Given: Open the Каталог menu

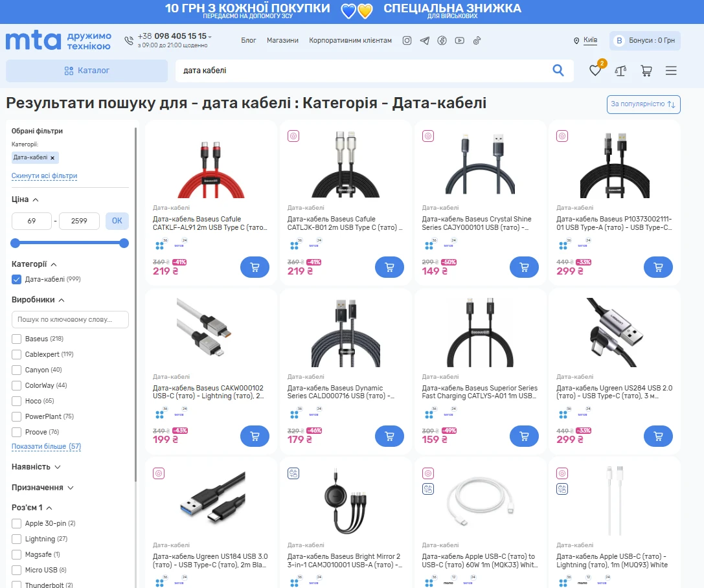Looking at the screenshot, I should click(87, 71).
